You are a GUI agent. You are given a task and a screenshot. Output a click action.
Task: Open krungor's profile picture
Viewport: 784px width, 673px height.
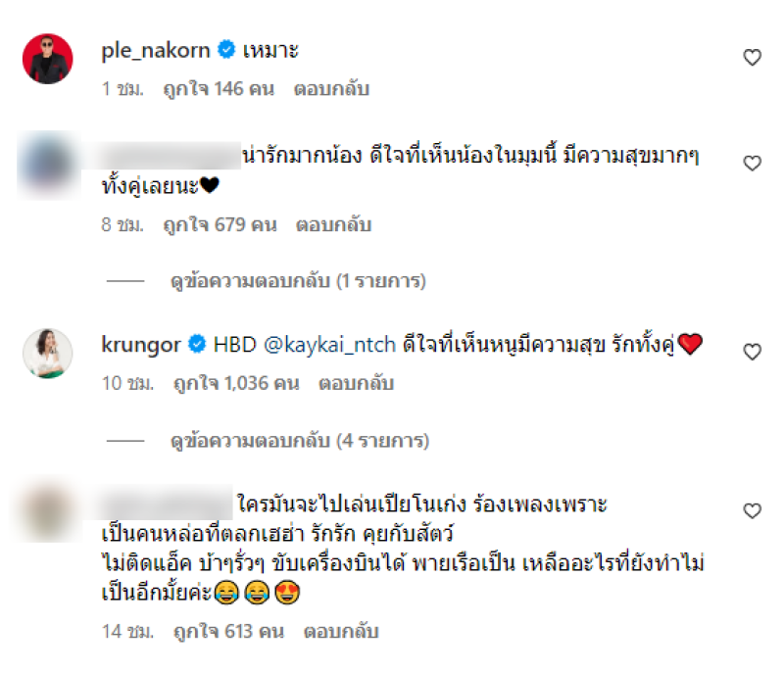pos(48,354)
